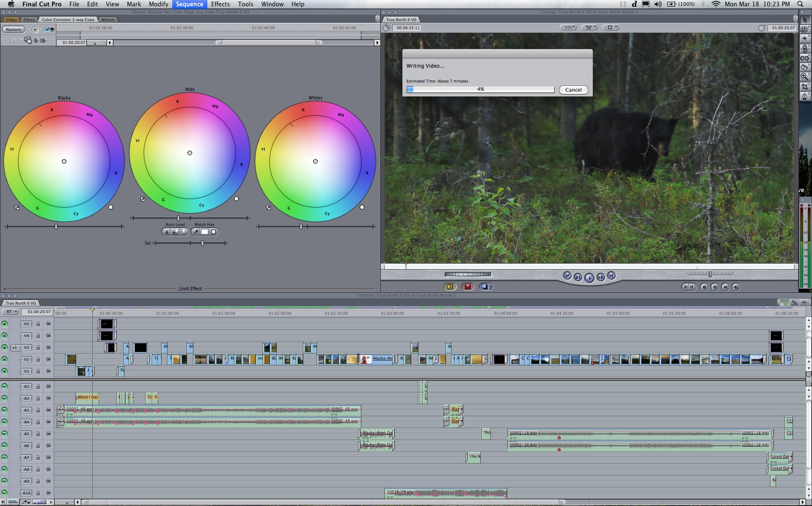Click the Mids Match Hue eyedropper
This screenshot has width=812, height=506.
pos(195,232)
